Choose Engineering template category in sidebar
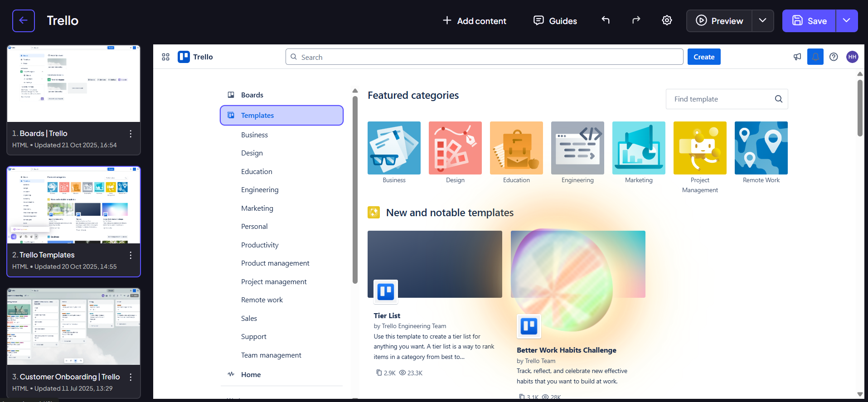Screen dimensions: 868x402 click(x=260, y=190)
